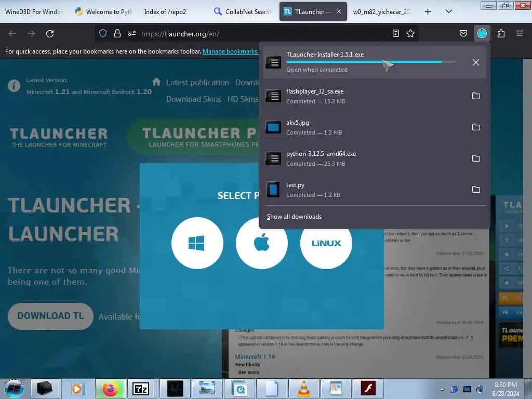The width and height of the screenshot is (532, 399).
Task: Click the DOWNLOAD TL button
Action: pyautogui.click(x=50, y=316)
